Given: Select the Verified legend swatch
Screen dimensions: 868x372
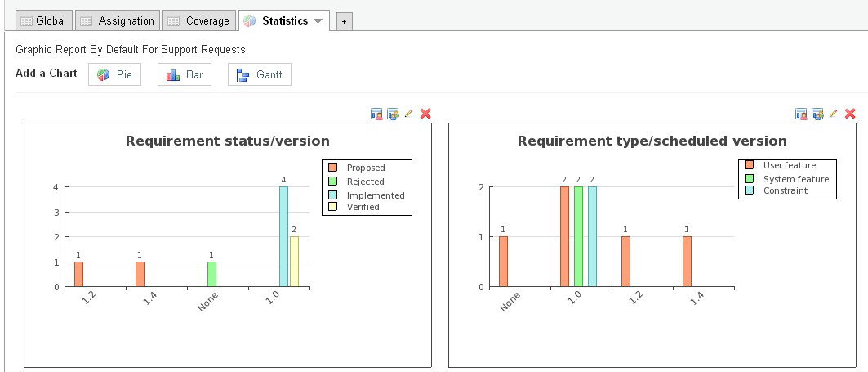Looking at the screenshot, I should pos(333,208).
